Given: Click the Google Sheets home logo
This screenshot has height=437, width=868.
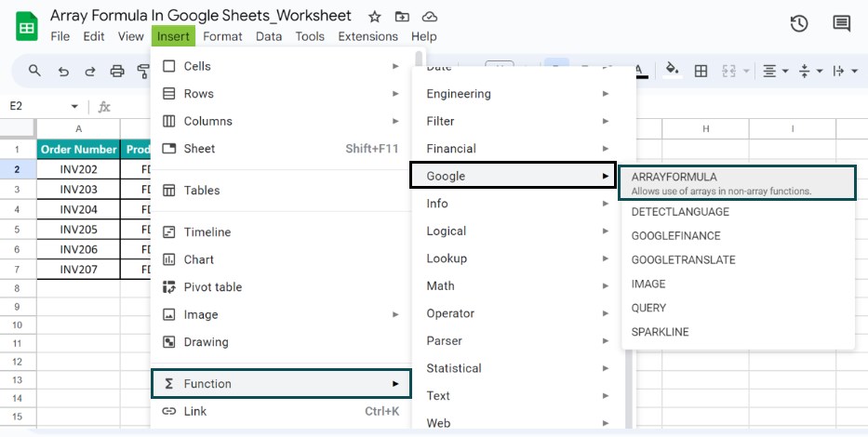Looking at the screenshot, I should click(27, 27).
